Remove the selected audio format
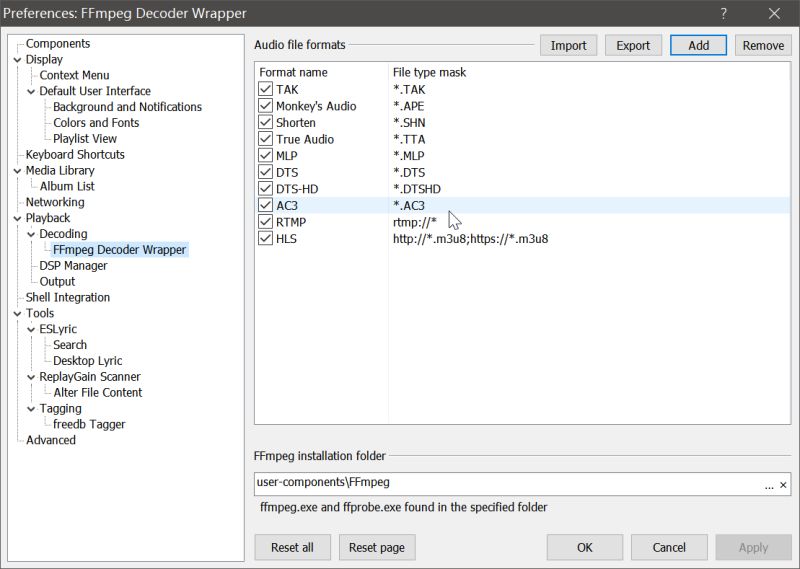800x569 pixels. 763,45
